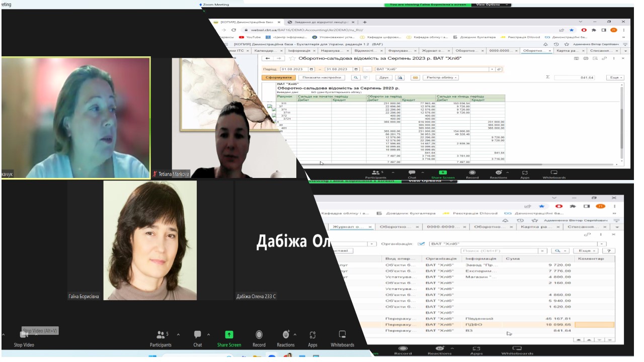644x362 pixels.
Task: Start Record in main Zoom toolbar below Дабіжа Олена's tile
Action: pos(259,339)
